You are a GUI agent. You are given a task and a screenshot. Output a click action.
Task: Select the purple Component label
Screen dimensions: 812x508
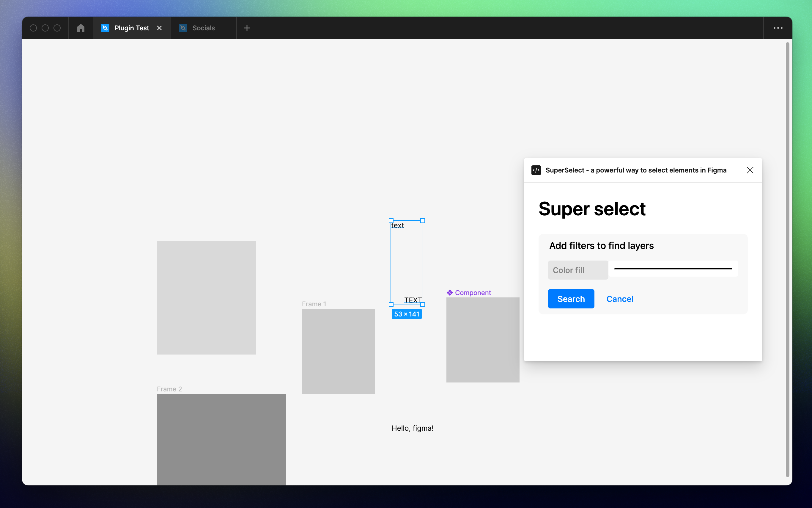pos(473,293)
